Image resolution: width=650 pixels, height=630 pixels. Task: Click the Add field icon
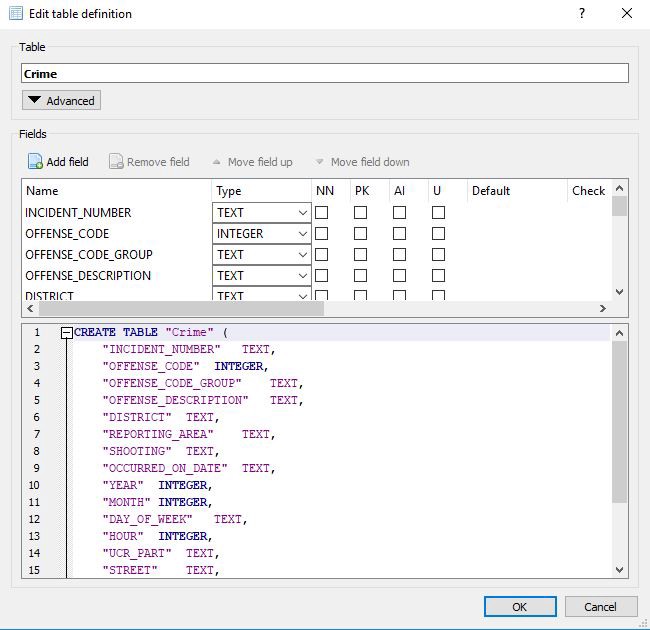tap(35, 162)
